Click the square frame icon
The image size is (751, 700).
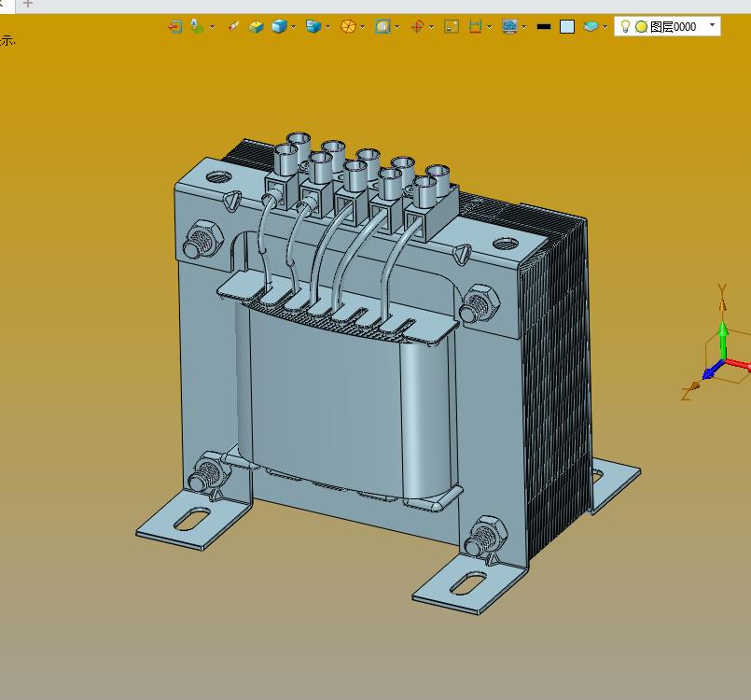[452, 26]
